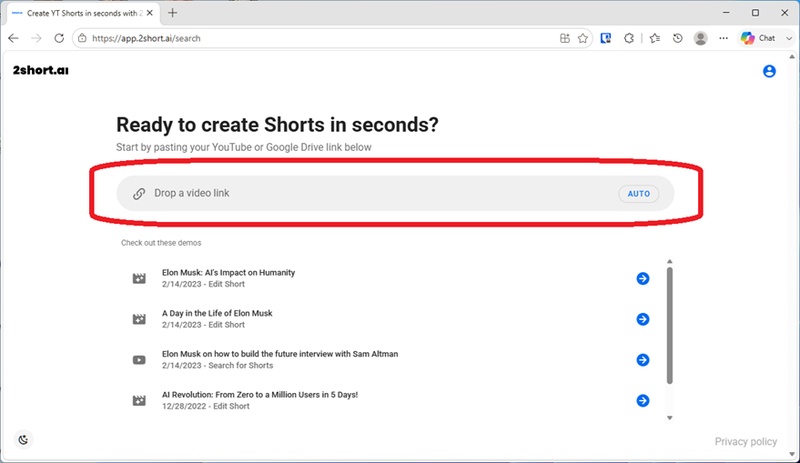
Task: Click the Drop a video link field
Action: [395, 193]
